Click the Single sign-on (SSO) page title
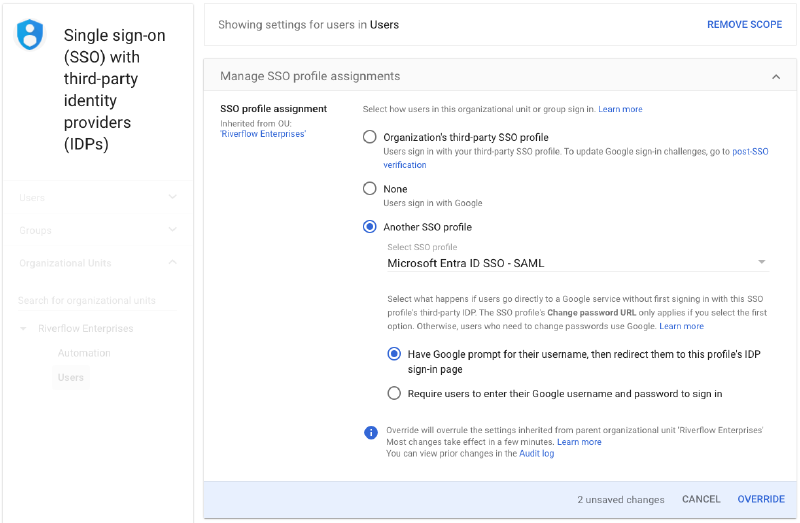 [x=114, y=89]
